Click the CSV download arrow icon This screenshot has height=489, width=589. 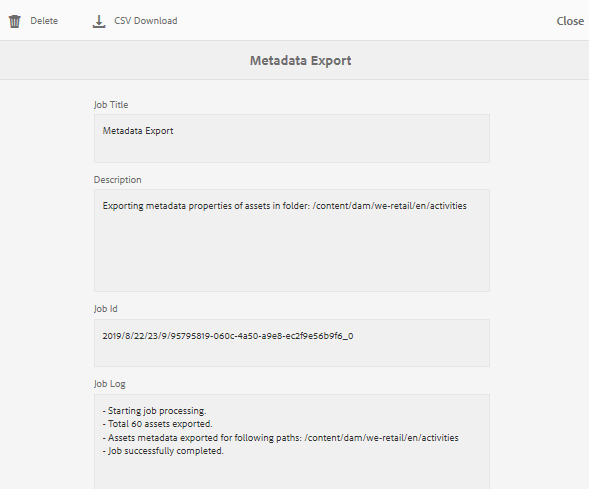coord(99,21)
